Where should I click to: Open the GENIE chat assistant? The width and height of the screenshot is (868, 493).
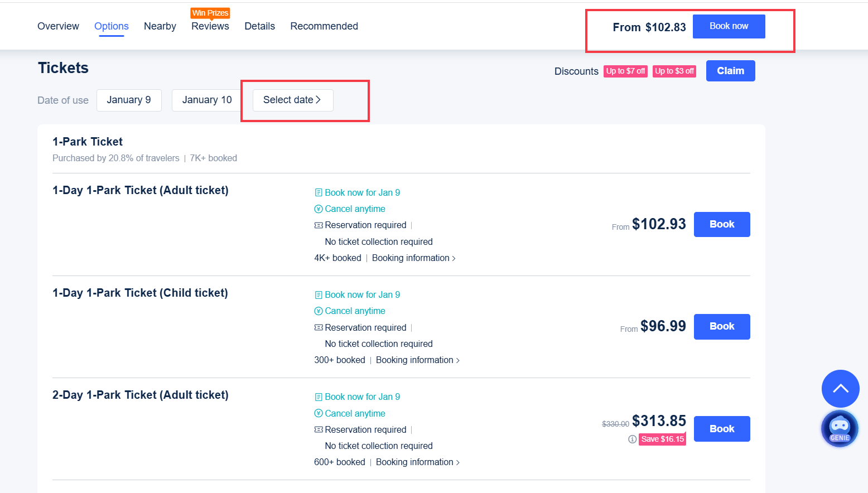point(840,428)
